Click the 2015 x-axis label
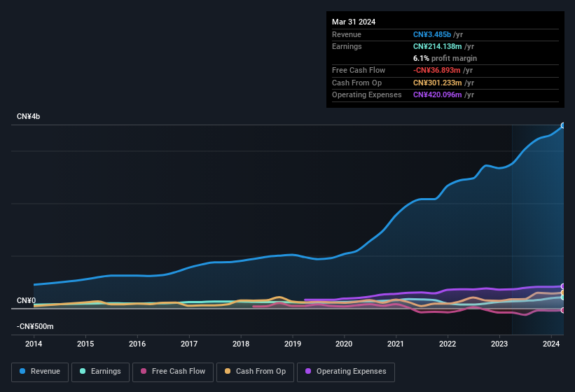 pyautogui.click(x=85, y=344)
